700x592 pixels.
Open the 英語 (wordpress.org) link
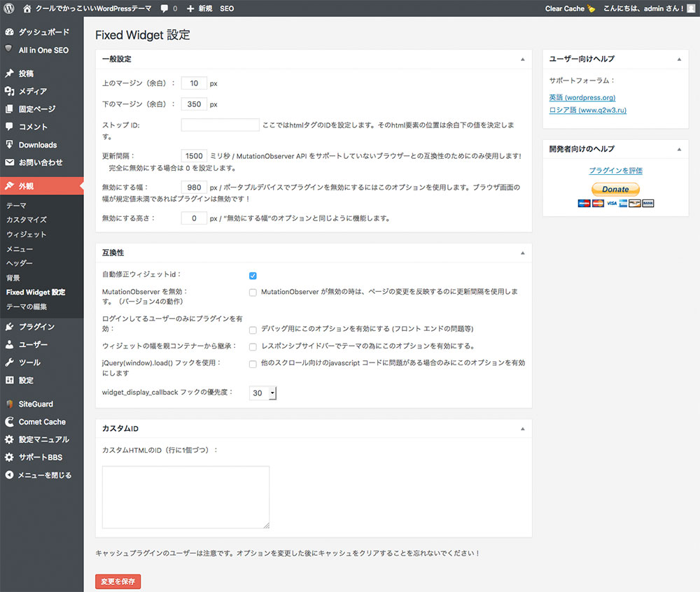point(582,97)
